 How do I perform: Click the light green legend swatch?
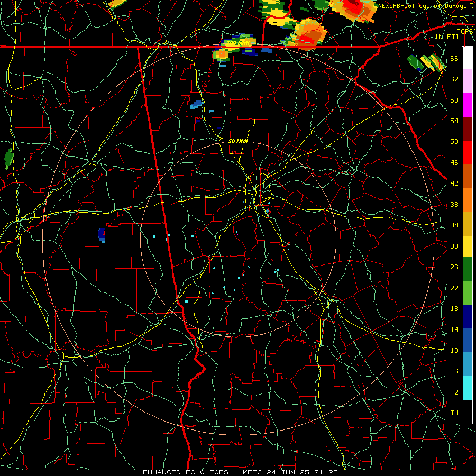pos(467,293)
